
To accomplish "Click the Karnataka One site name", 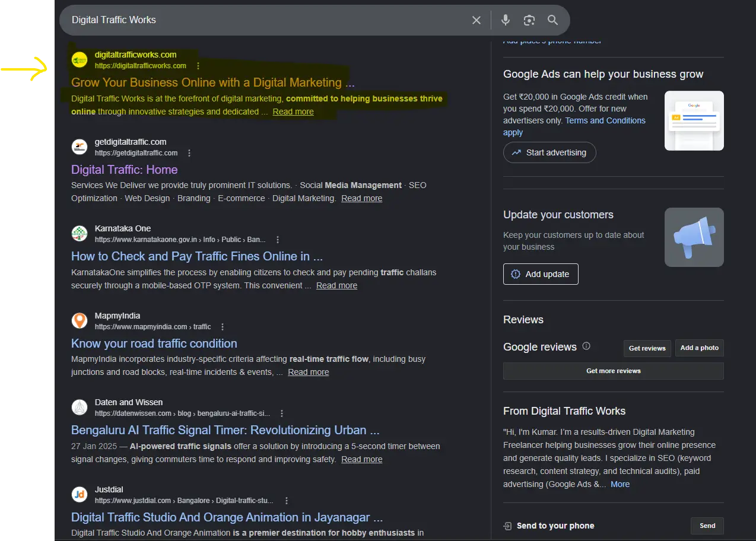I will tap(123, 228).
